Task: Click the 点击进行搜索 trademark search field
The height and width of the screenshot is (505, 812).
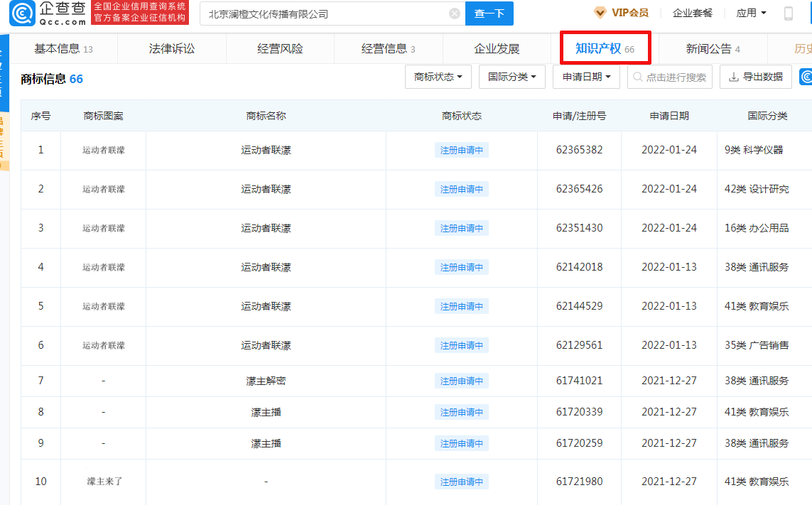Action: (x=670, y=77)
